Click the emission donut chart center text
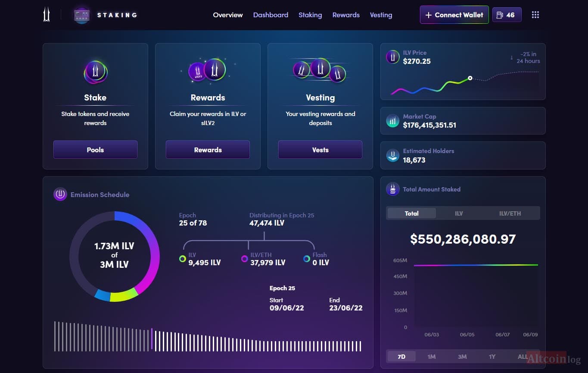 pyautogui.click(x=114, y=255)
